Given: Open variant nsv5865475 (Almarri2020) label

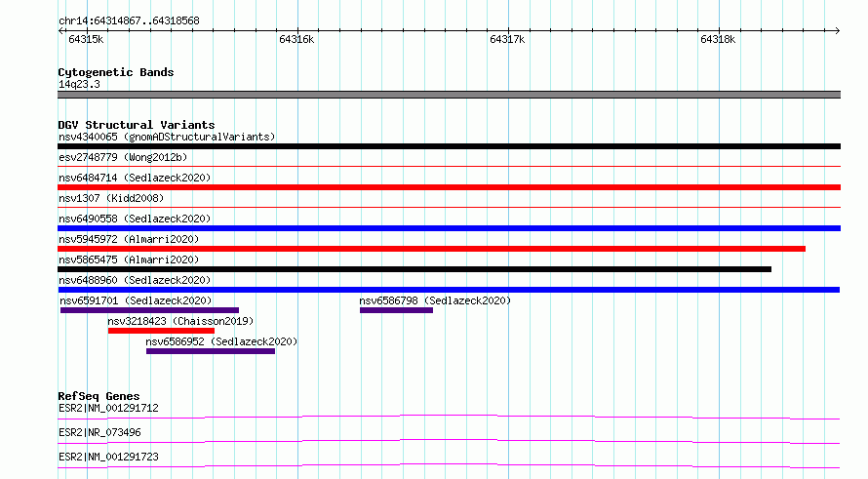Looking at the screenshot, I should pos(129,259).
